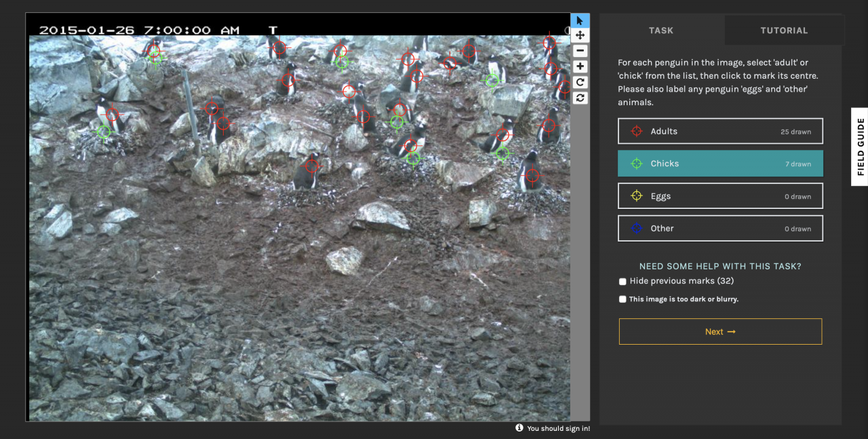Tick the Hide previous marks checkbox

[623, 282]
